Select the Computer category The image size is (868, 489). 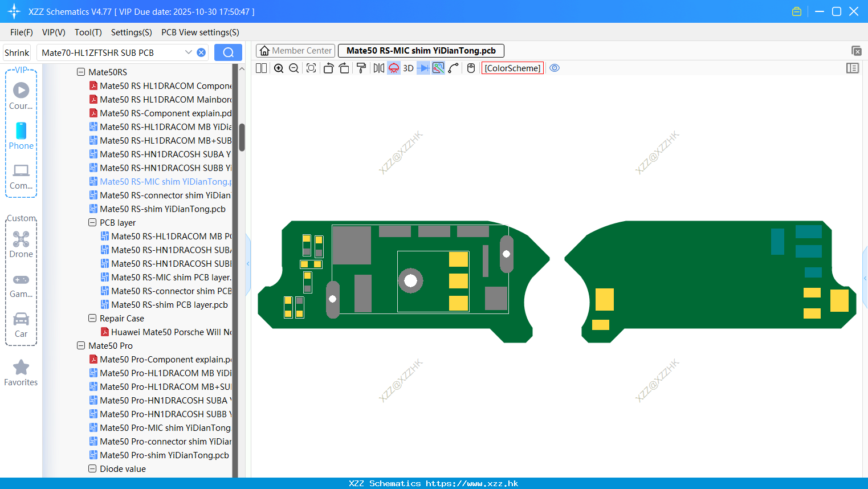(21, 176)
